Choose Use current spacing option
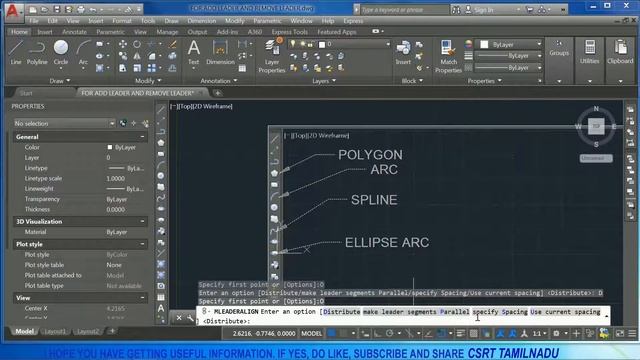This screenshot has height=360, width=640. pos(565,311)
